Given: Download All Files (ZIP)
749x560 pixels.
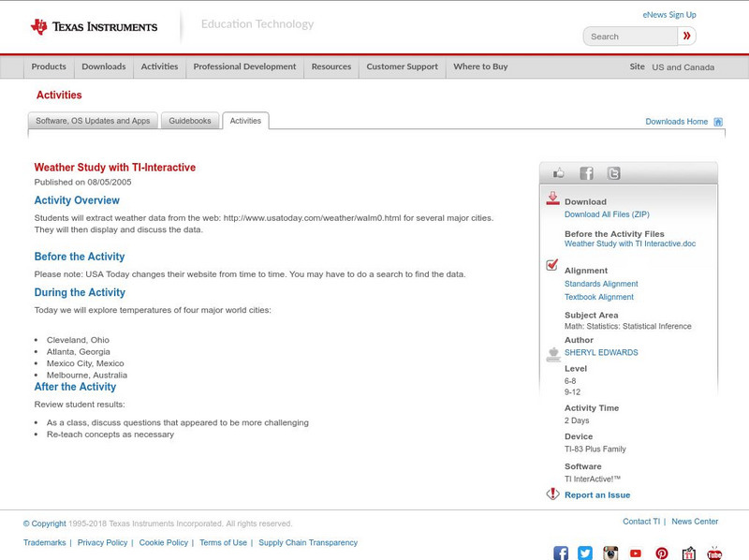Looking at the screenshot, I should click(607, 214).
